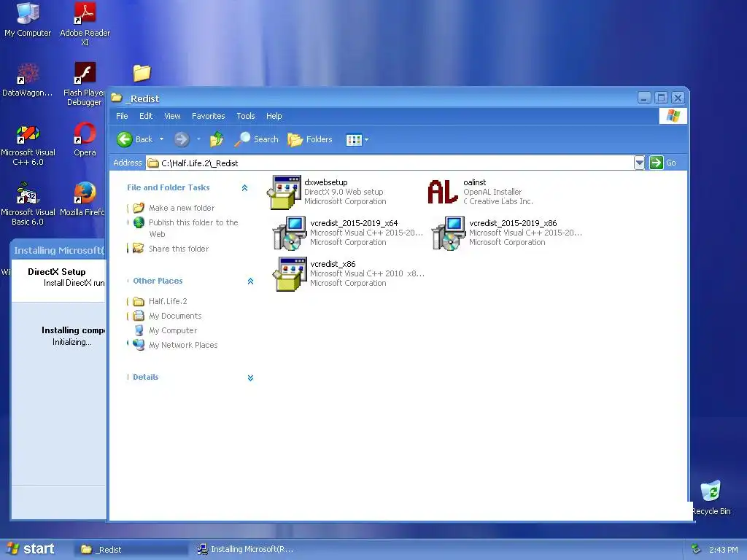Open the Views button in toolbar
The image size is (747, 560).
point(354,140)
